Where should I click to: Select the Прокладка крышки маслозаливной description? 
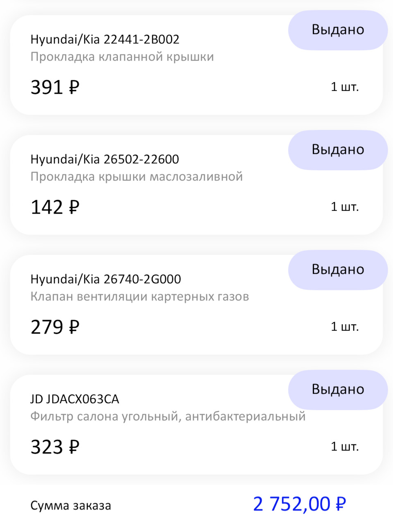(x=136, y=177)
